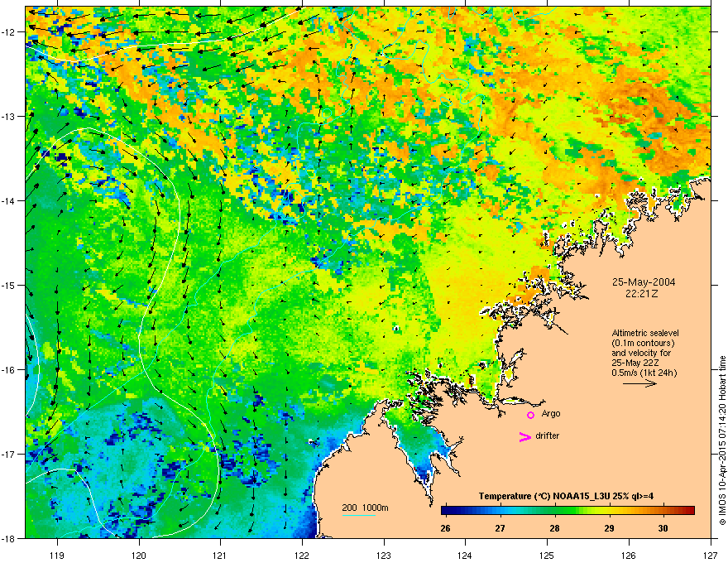This screenshot has width=728, height=563.
Task: Click the '25-May 22Z' legend text
Action: [635, 363]
